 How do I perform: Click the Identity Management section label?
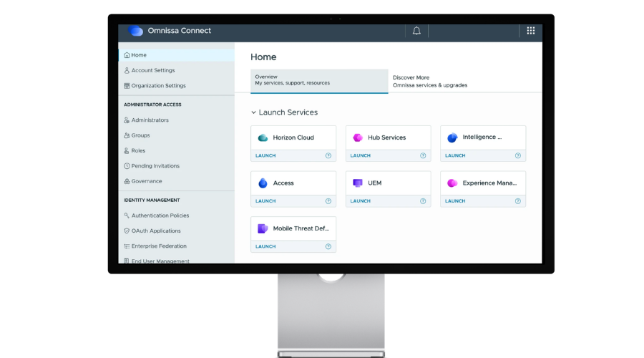pyautogui.click(x=152, y=200)
